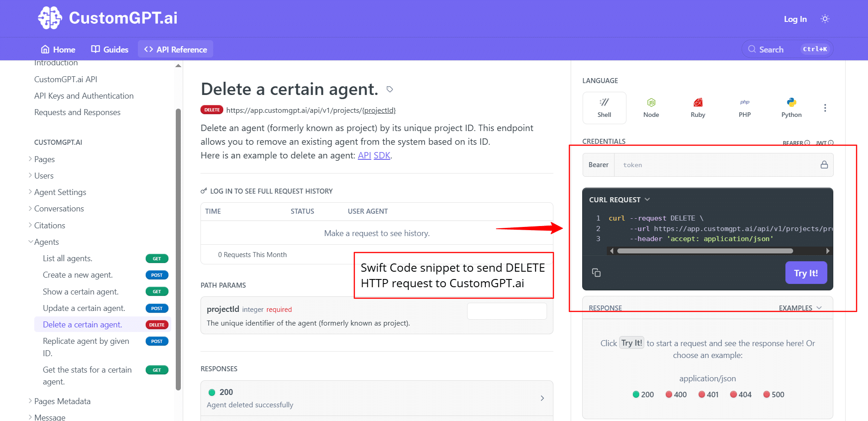Viewport: 868px width, 421px height.
Task: Select the Node language icon
Action: 651,108
